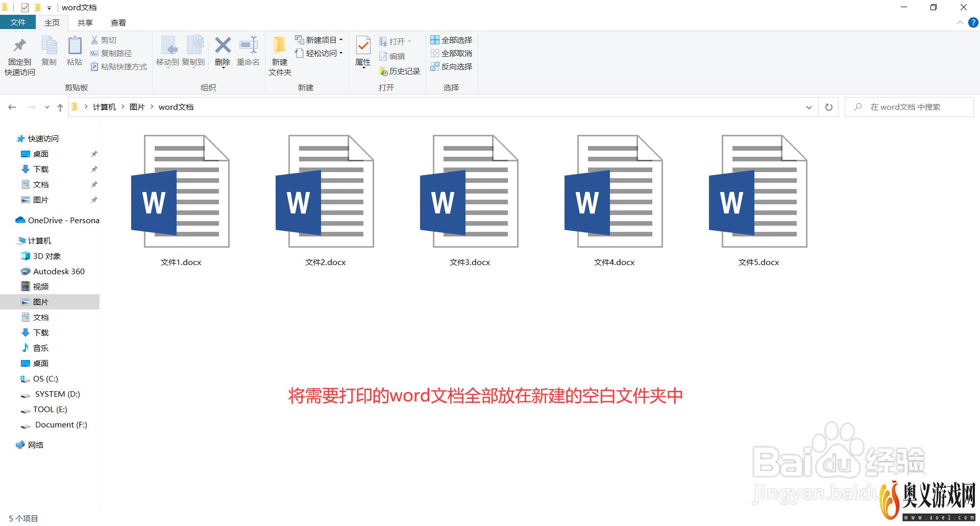This screenshot has width=980, height=526.
Task: Create a new folder from the ribbon
Action: point(280,56)
